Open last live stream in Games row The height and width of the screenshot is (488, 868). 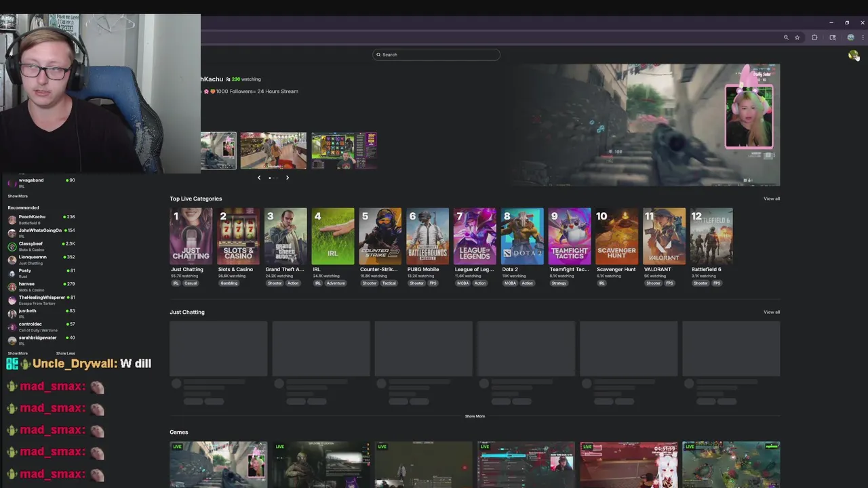731,464
